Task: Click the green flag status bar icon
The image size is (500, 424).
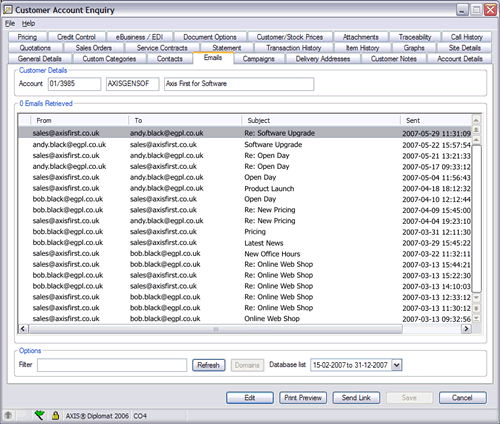Action: [39, 415]
